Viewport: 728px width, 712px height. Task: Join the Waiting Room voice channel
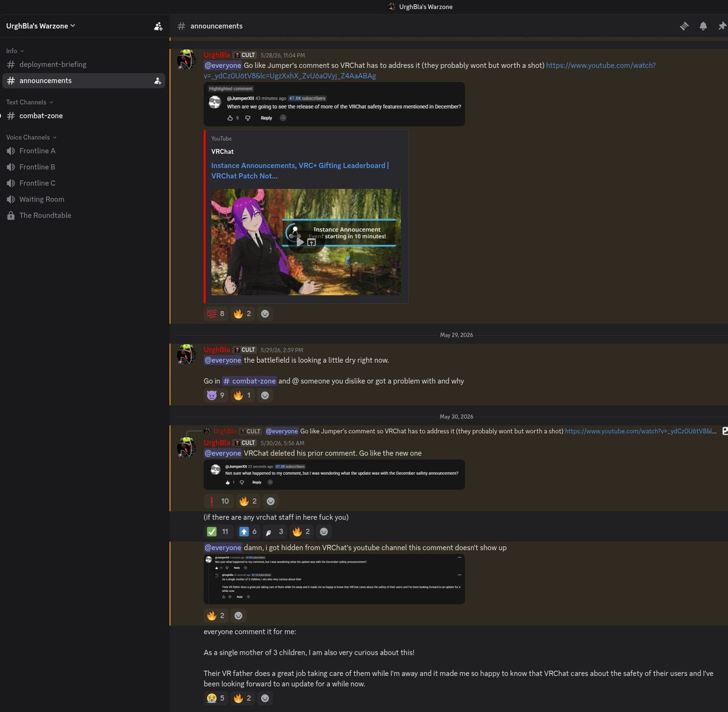84,199
